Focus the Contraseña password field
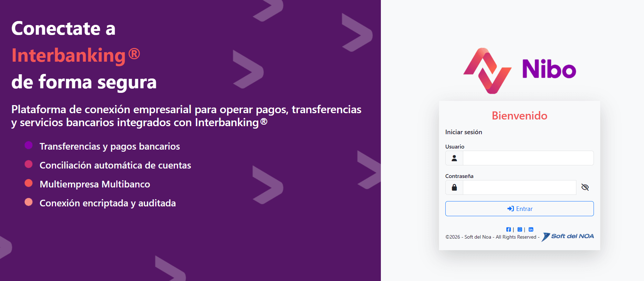Image resolution: width=644 pixels, height=281 pixels. tap(519, 187)
